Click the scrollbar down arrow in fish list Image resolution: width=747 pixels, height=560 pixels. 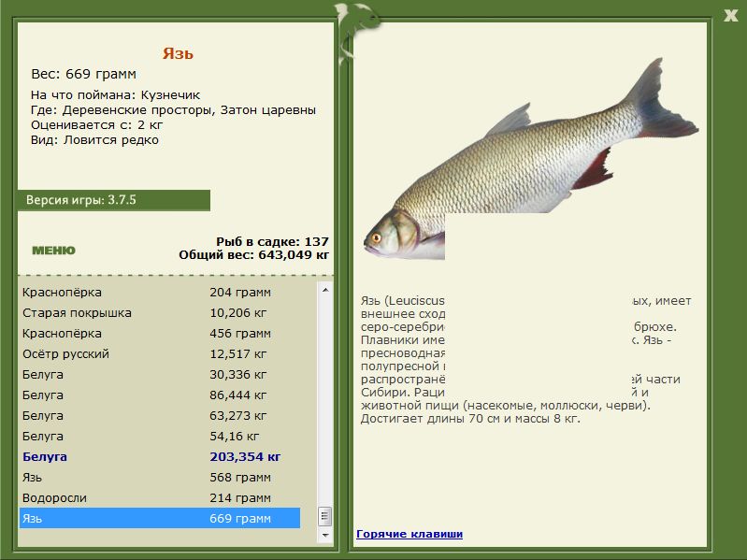click(325, 536)
